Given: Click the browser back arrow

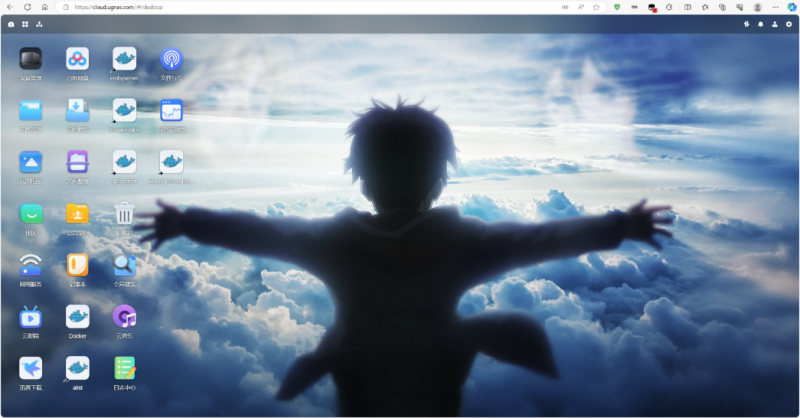Looking at the screenshot, I should (10, 7).
